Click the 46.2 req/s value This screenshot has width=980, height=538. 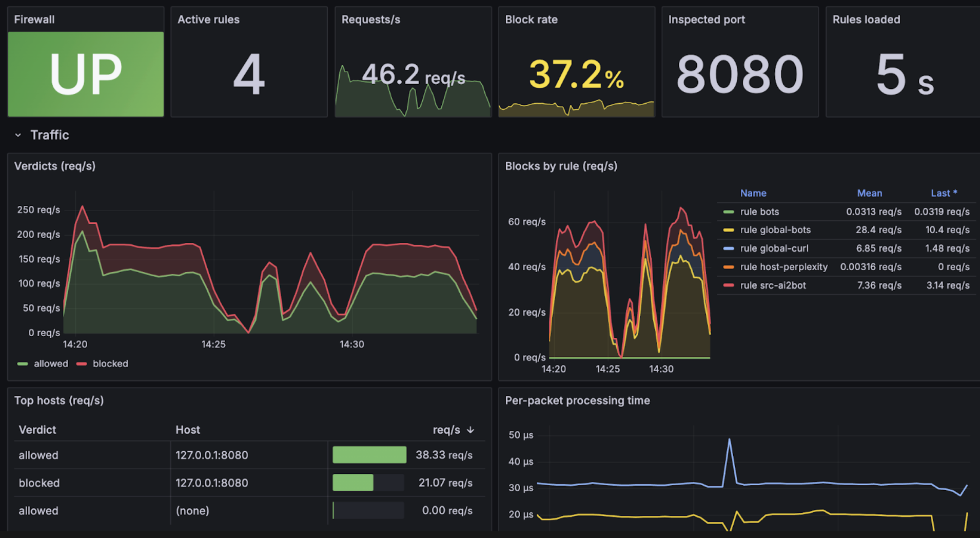click(x=414, y=74)
